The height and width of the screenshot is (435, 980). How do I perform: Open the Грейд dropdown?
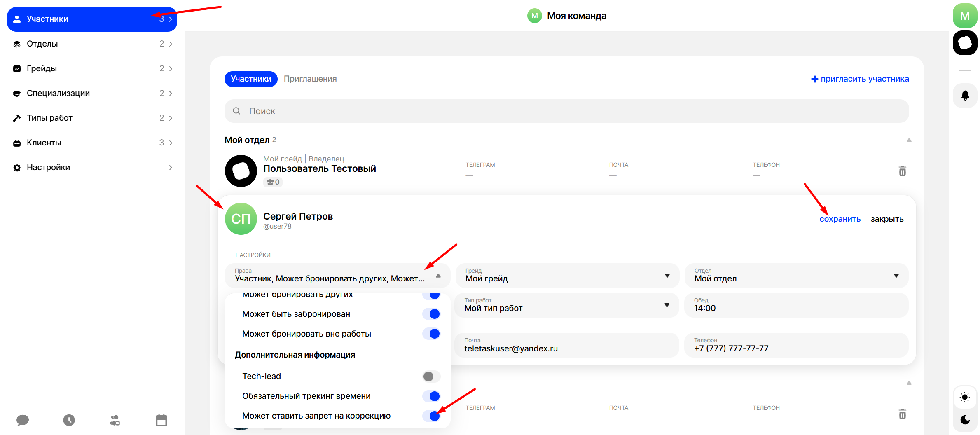click(567, 276)
